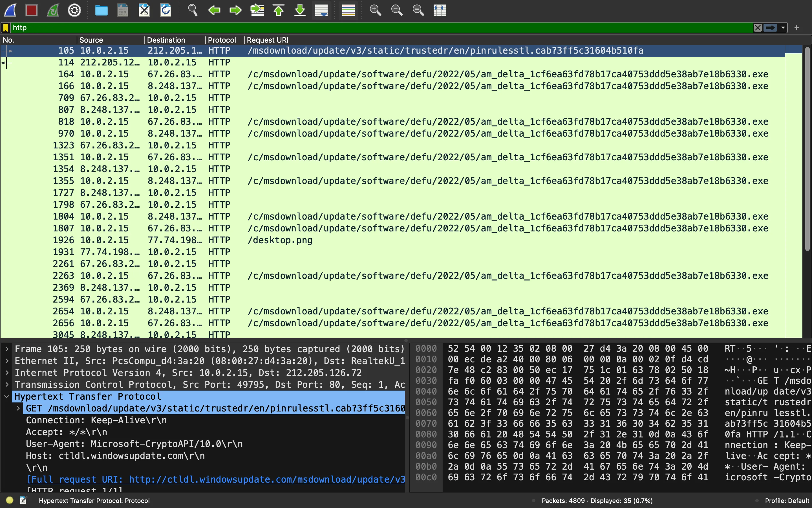
Task: Apply the display filter arrow
Action: click(770, 28)
